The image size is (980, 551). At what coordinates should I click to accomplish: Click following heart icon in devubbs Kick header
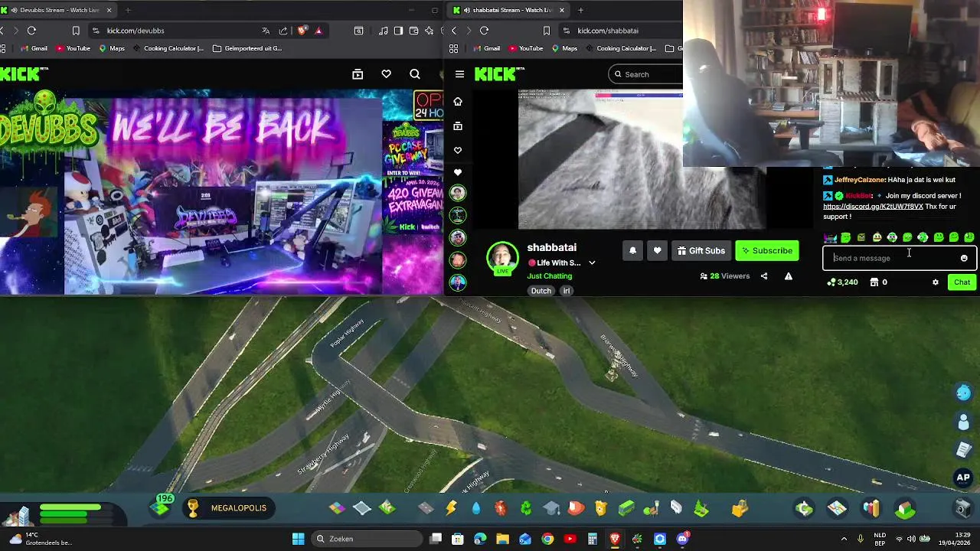[x=386, y=74]
